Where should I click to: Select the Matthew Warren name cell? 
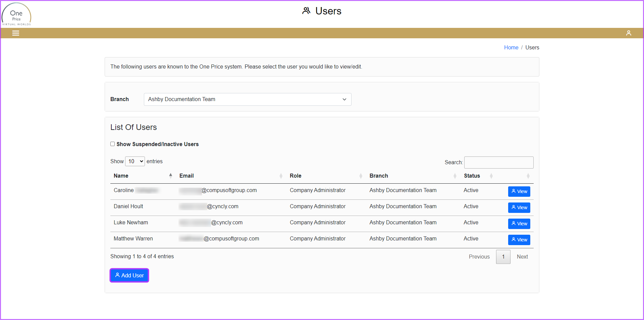(133, 238)
